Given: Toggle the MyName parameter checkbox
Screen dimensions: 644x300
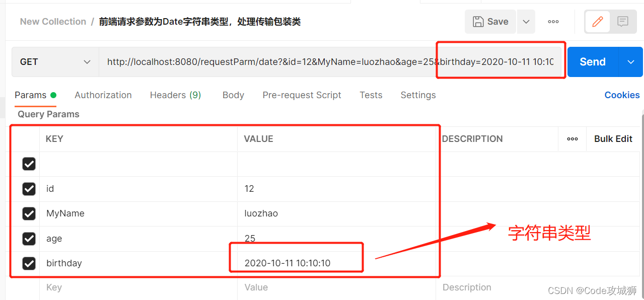Looking at the screenshot, I should click(29, 213).
